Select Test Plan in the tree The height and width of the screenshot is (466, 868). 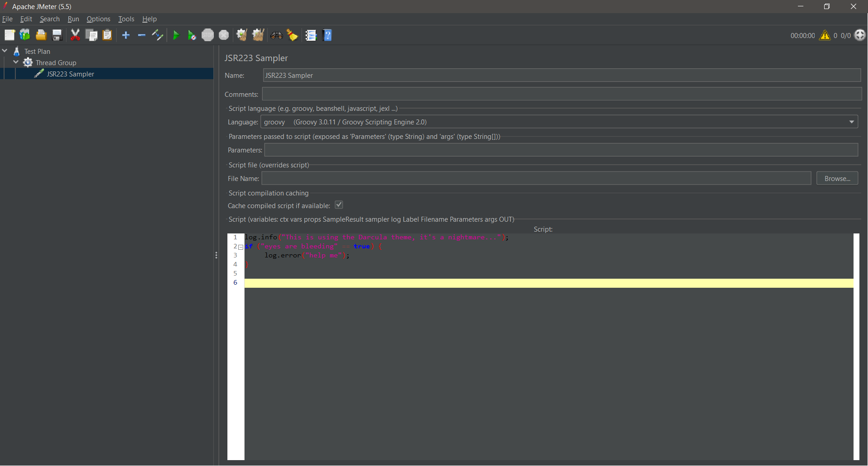[37, 51]
